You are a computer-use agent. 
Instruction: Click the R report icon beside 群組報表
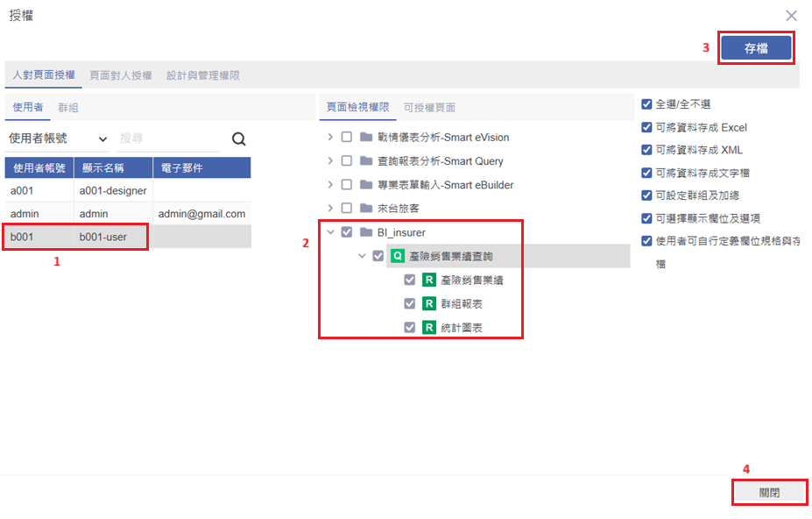(429, 303)
